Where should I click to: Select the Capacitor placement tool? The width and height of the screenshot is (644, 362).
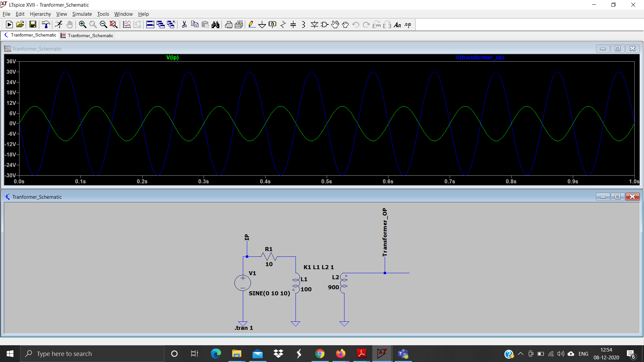(x=293, y=24)
